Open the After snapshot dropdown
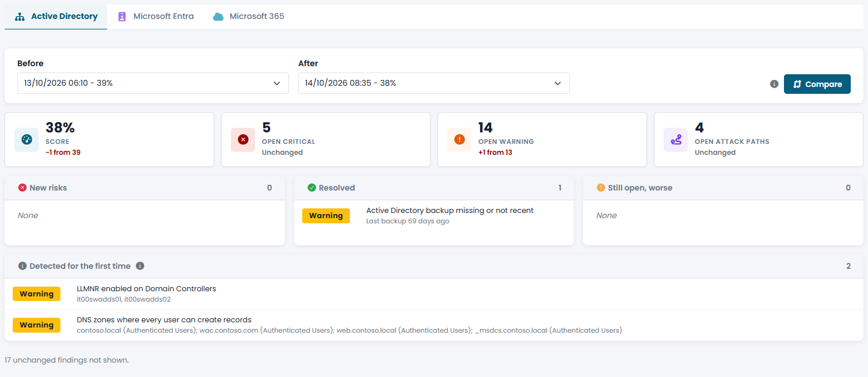 (434, 83)
